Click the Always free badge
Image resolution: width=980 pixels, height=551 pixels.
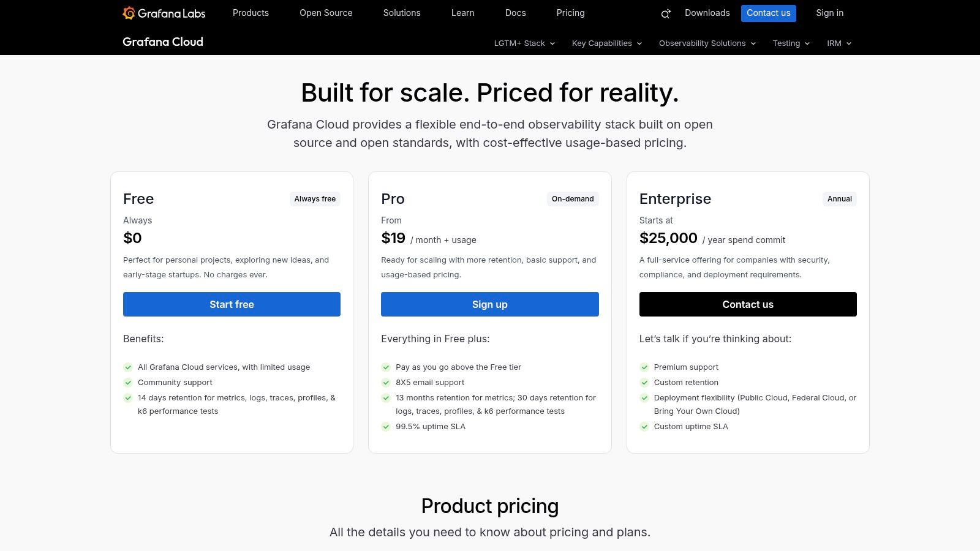pyautogui.click(x=315, y=199)
